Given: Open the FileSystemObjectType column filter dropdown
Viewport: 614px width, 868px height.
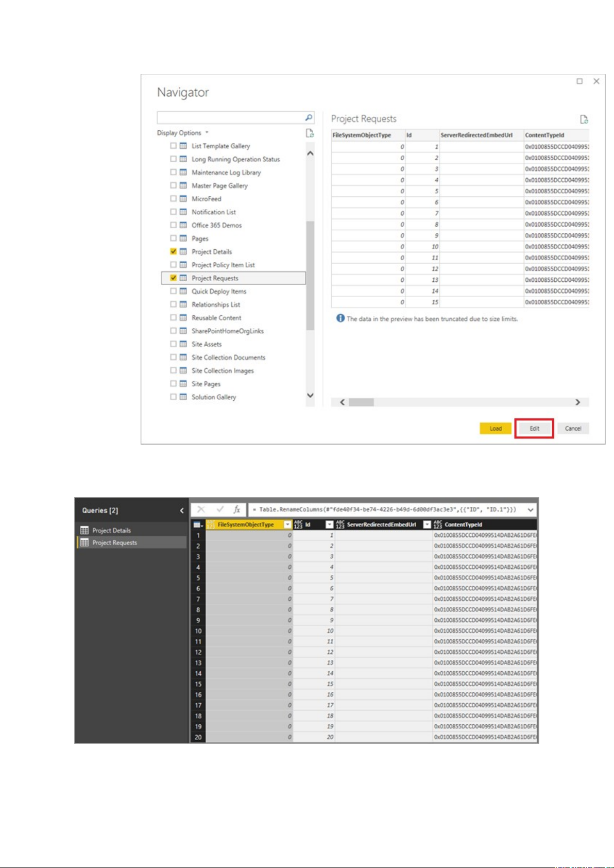Looking at the screenshot, I should [x=288, y=525].
